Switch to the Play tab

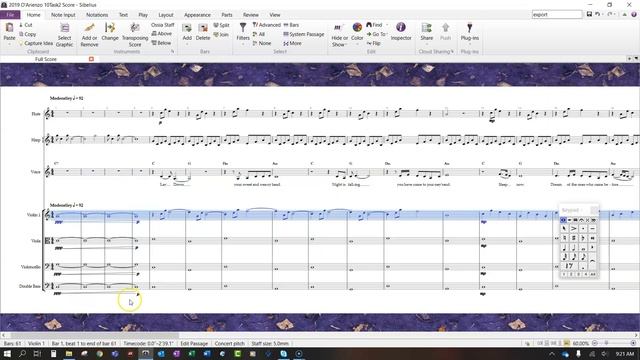[143, 15]
